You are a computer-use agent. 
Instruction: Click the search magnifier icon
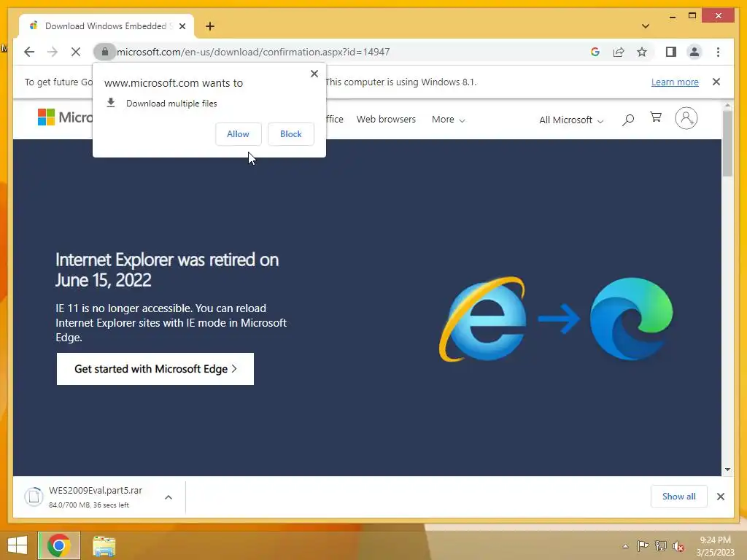pos(628,120)
